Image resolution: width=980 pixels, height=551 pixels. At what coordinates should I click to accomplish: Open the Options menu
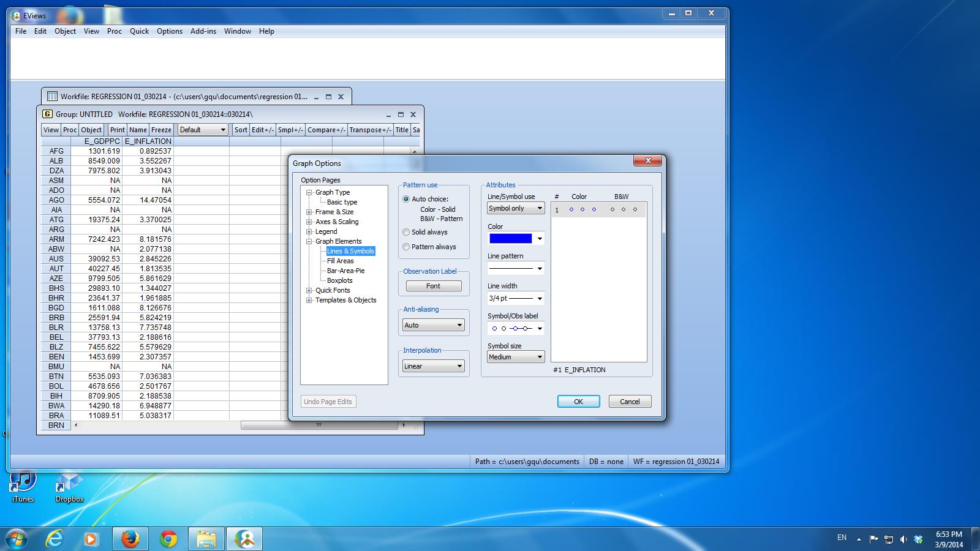pyautogui.click(x=170, y=31)
